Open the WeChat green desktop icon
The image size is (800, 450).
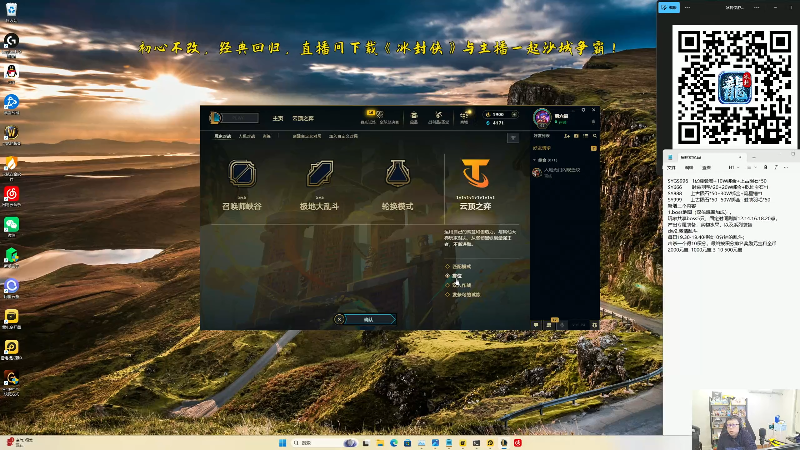pos(11,224)
